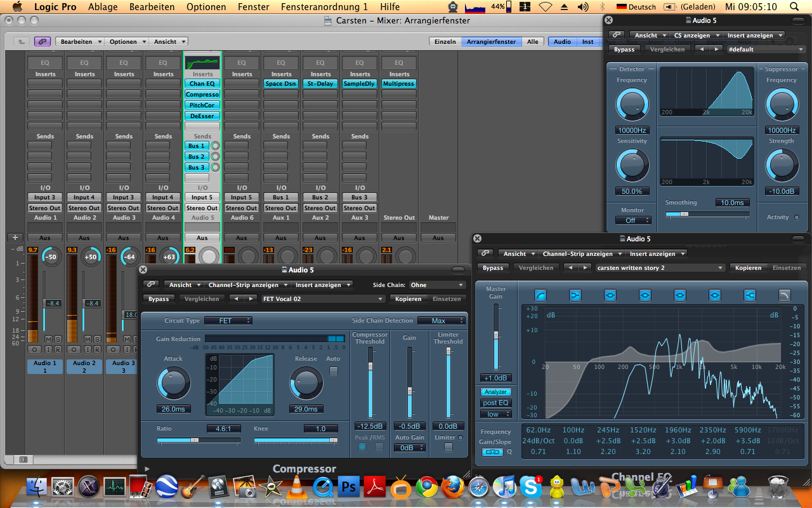
Task: Open the Ablage menu
Action: tap(103, 7)
